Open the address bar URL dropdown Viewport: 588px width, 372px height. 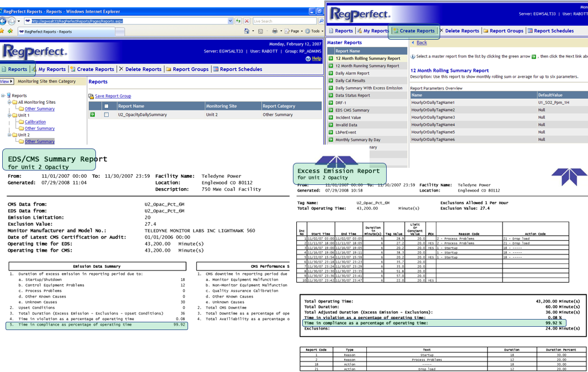(230, 21)
